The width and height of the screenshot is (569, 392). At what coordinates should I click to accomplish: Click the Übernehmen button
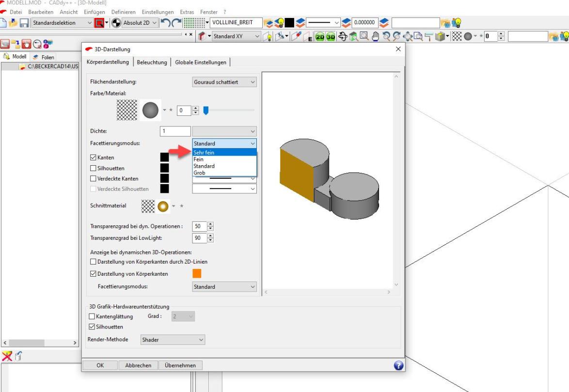[180, 365]
